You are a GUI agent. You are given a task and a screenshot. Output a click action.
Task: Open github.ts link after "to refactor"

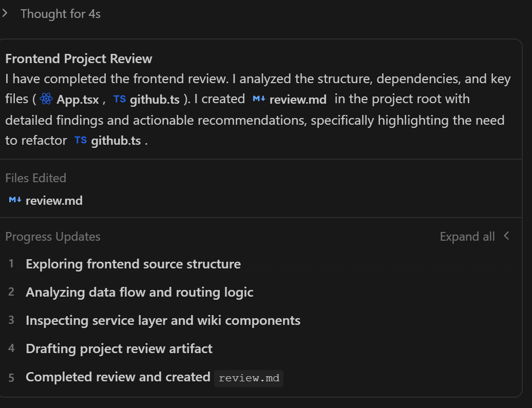pyautogui.click(x=116, y=141)
